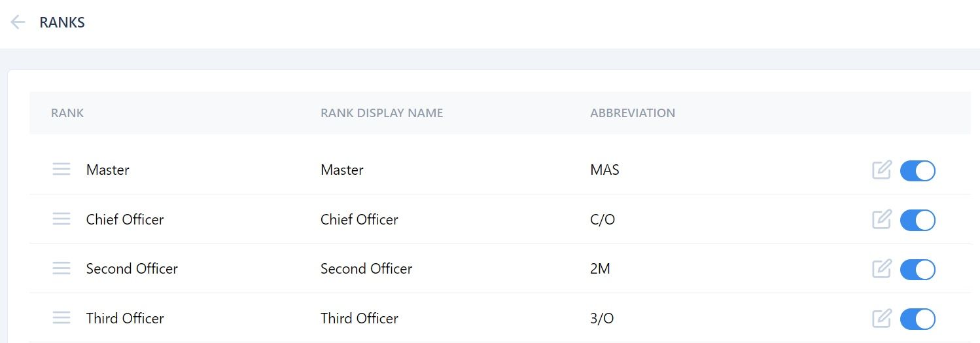The height and width of the screenshot is (343, 980).
Task: Go back using the arrow beside RANKS
Action: pyautogui.click(x=18, y=22)
